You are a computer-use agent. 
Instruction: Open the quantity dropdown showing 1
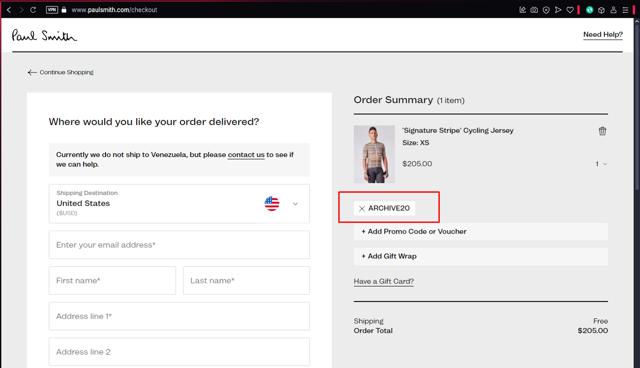tap(601, 164)
